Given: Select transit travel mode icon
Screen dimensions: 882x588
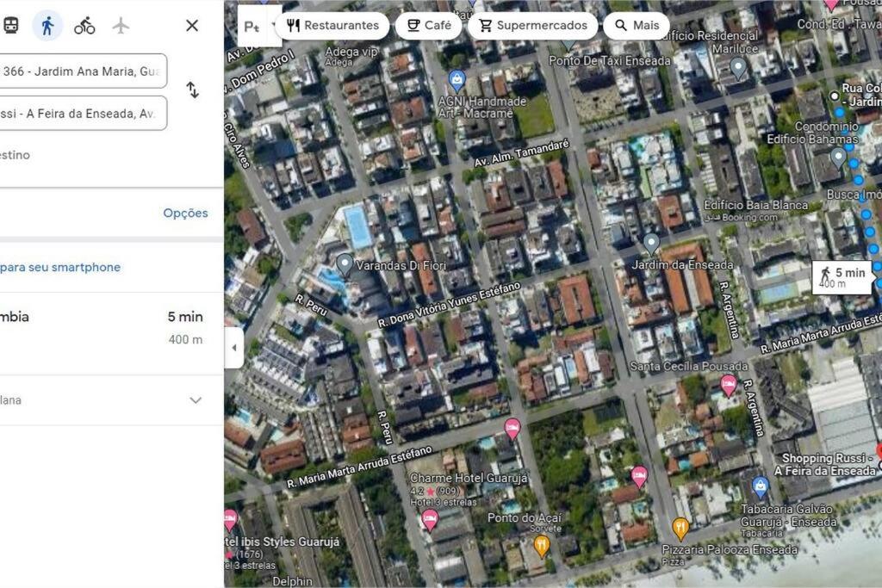Looking at the screenshot, I should [x=10, y=25].
